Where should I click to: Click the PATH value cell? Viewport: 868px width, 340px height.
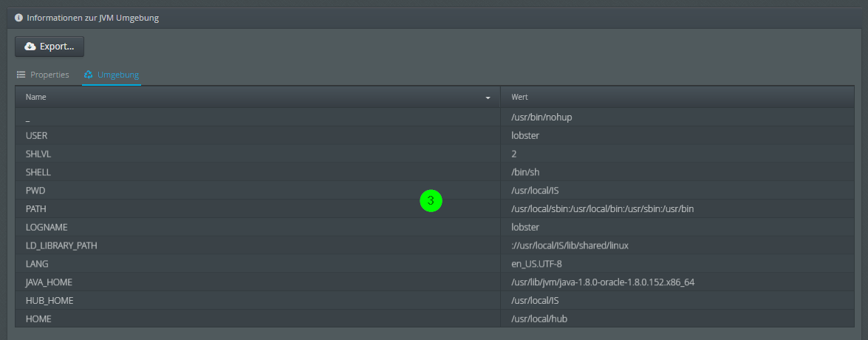602,209
